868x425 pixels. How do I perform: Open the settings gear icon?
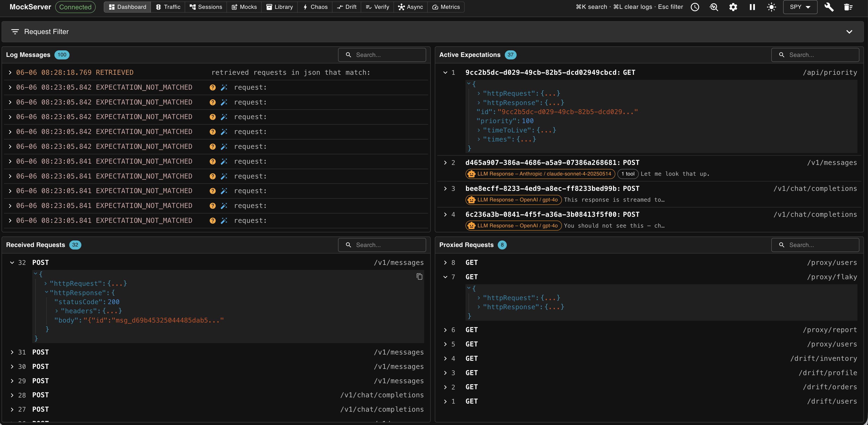[733, 7]
